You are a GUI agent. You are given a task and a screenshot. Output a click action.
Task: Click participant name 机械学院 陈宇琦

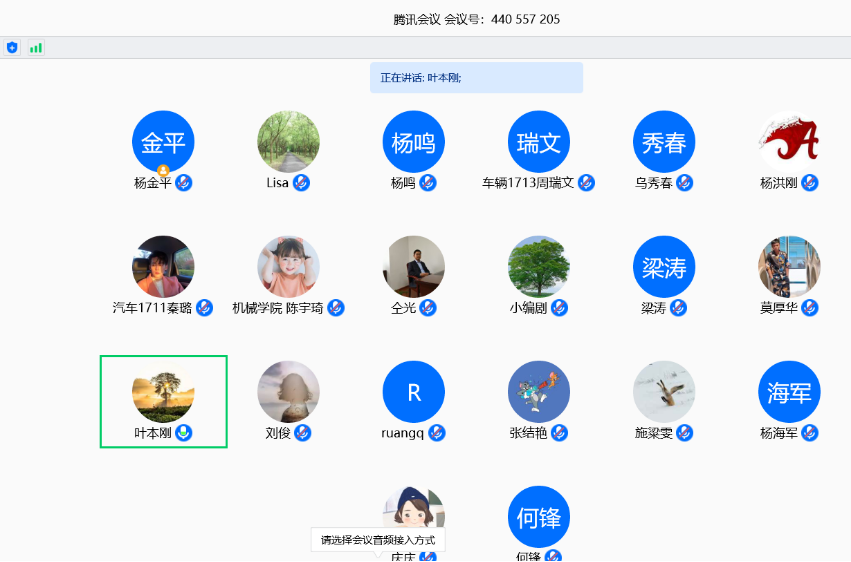click(278, 308)
